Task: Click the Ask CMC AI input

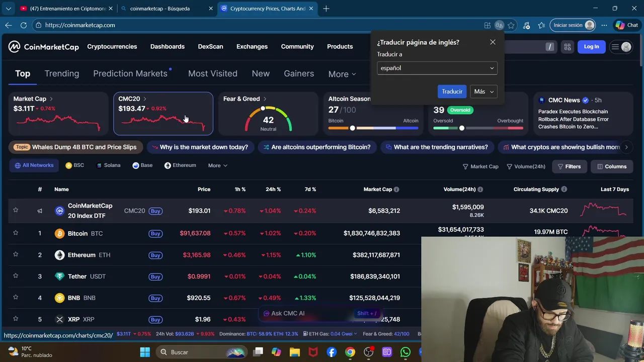Action: tap(319, 313)
